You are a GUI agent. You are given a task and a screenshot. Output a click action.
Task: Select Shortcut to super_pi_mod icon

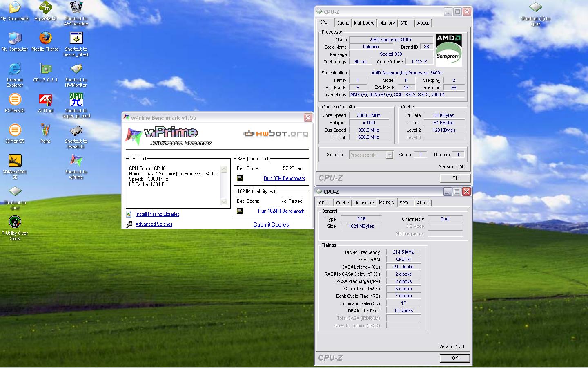pos(76,105)
